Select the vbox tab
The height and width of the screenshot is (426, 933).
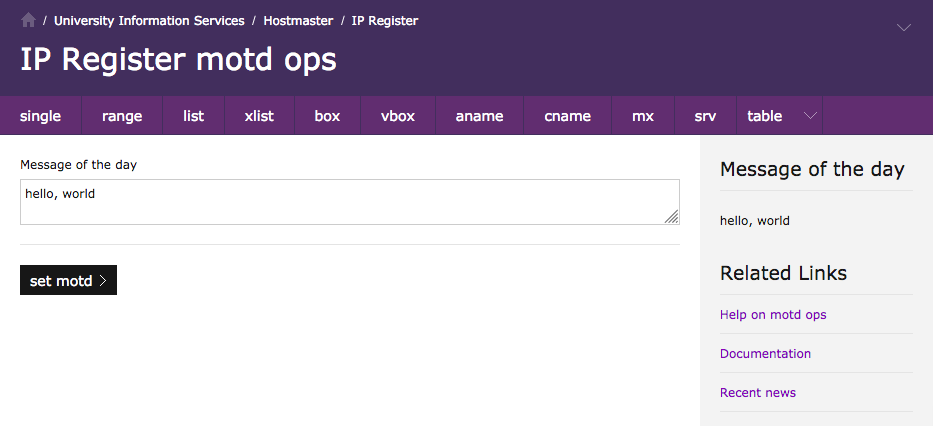(x=398, y=116)
